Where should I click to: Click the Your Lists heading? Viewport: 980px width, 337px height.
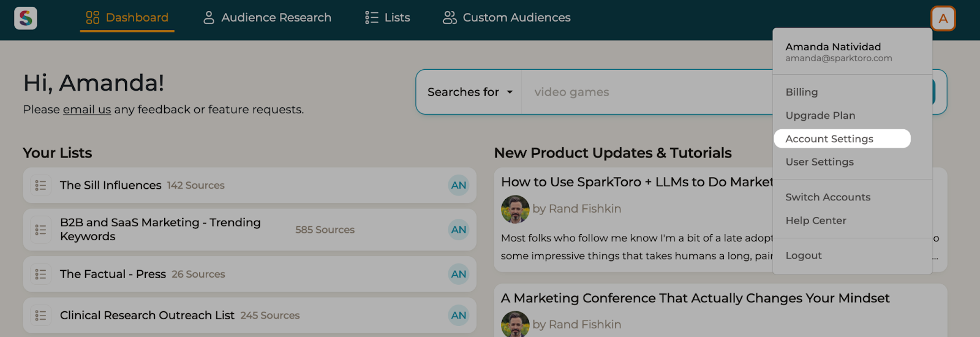click(x=58, y=153)
